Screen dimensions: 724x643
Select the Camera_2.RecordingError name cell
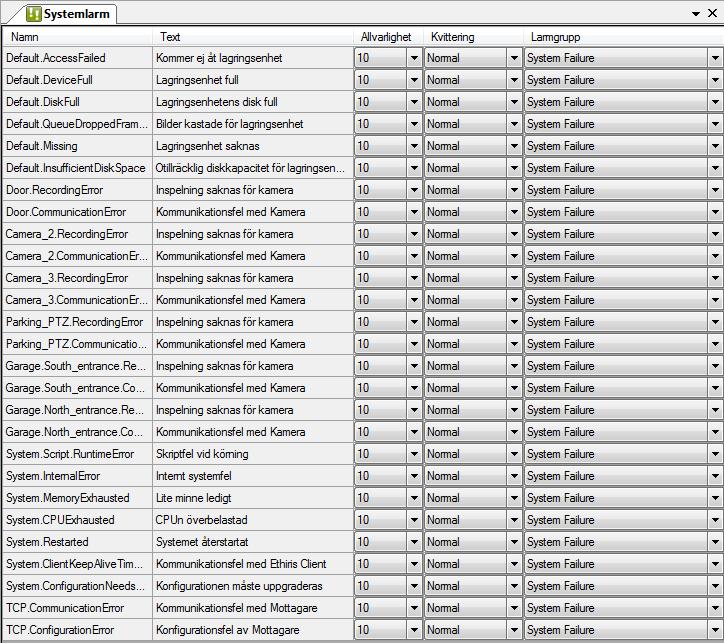pyautogui.click(x=77, y=234)
